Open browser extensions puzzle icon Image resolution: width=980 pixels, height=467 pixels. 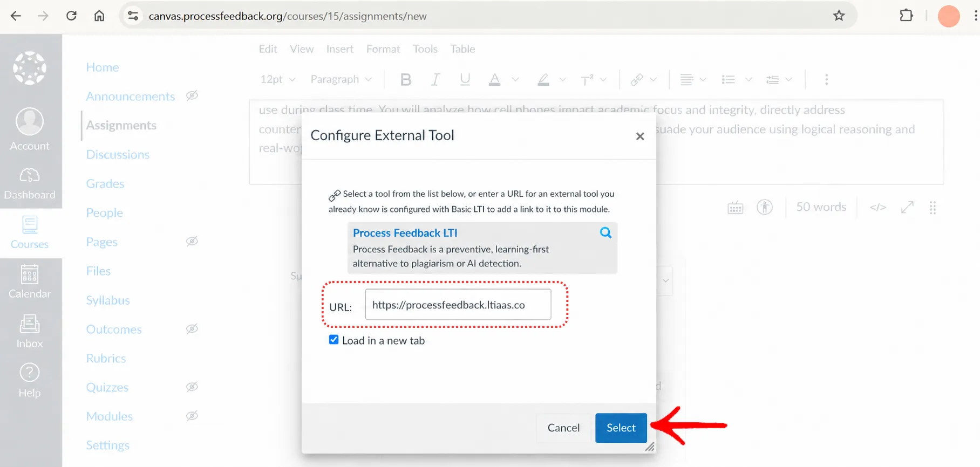pos(907,16)
